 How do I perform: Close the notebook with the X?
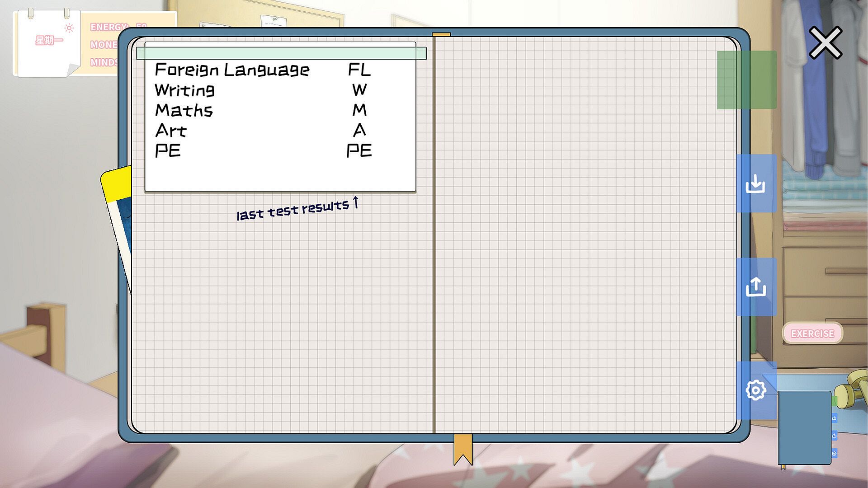(x=825, y=42)
